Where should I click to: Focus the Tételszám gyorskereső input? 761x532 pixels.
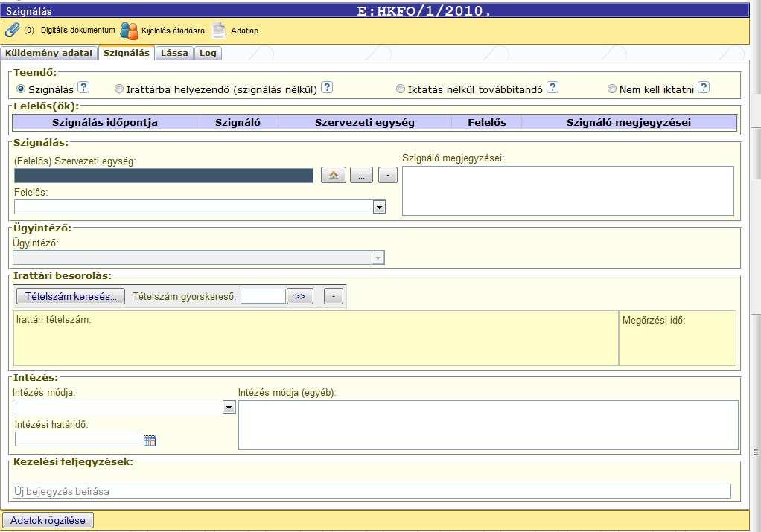[x=263, y=296]
